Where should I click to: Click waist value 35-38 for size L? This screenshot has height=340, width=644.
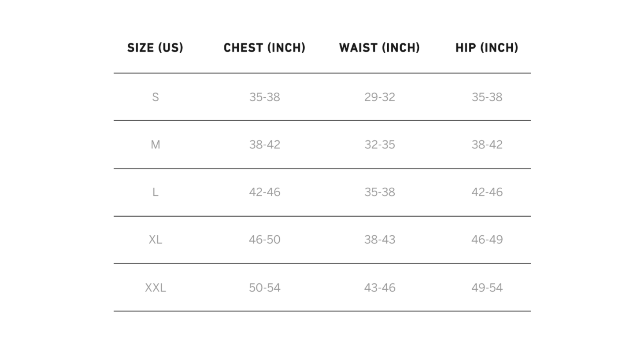[379, 192]
